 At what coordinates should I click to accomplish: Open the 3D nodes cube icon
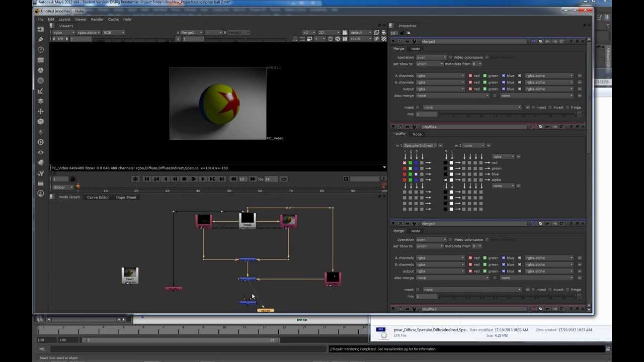(41, 121)
